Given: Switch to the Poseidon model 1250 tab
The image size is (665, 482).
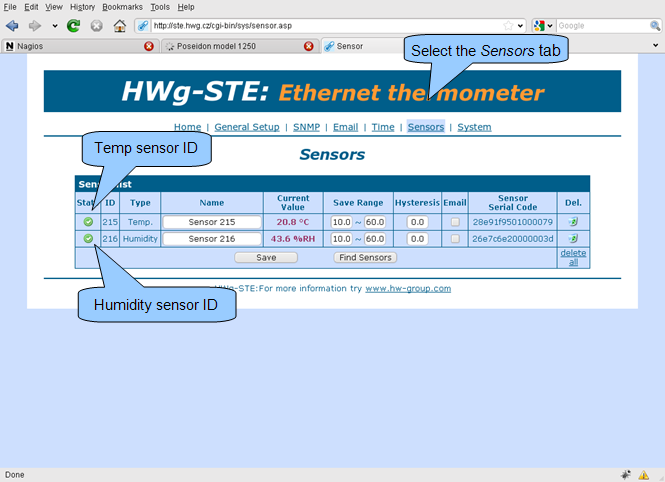Looking at the screenshot, I should pos(240,46).
